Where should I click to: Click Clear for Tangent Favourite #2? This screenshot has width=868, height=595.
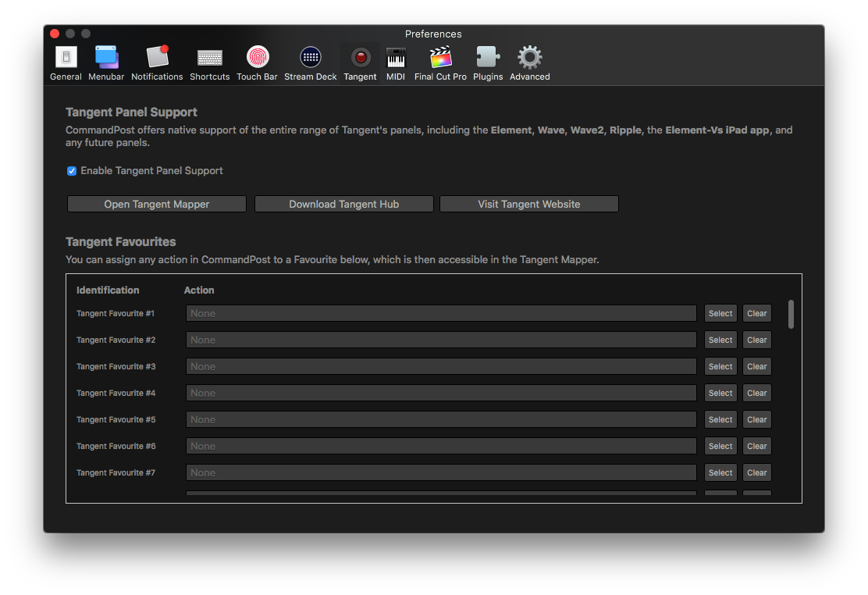coord(757,340)
